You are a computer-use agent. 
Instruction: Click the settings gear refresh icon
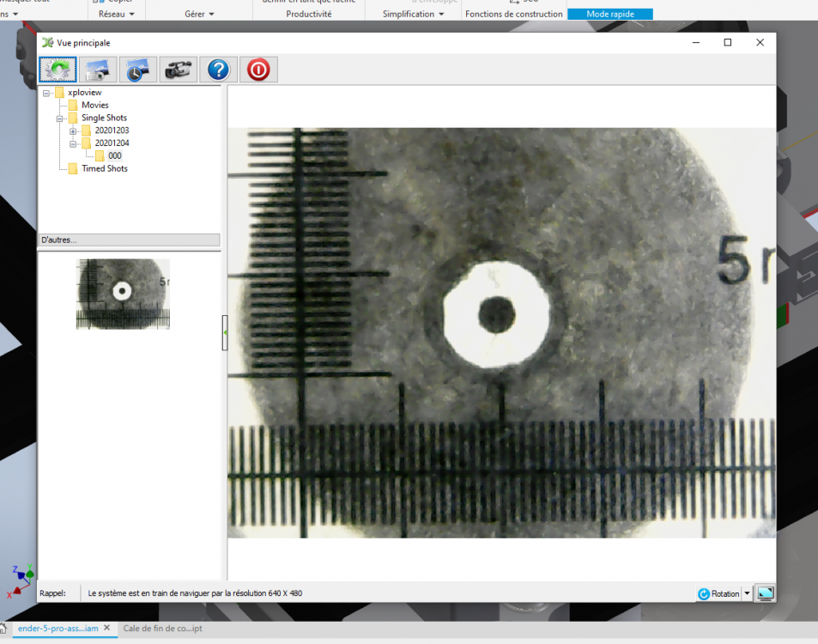click(58, 70)
